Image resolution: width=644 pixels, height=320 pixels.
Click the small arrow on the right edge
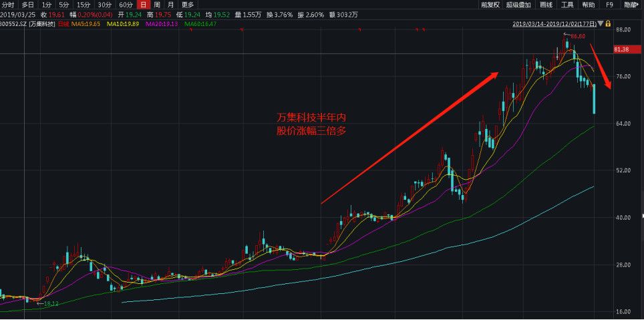(642, 216)
